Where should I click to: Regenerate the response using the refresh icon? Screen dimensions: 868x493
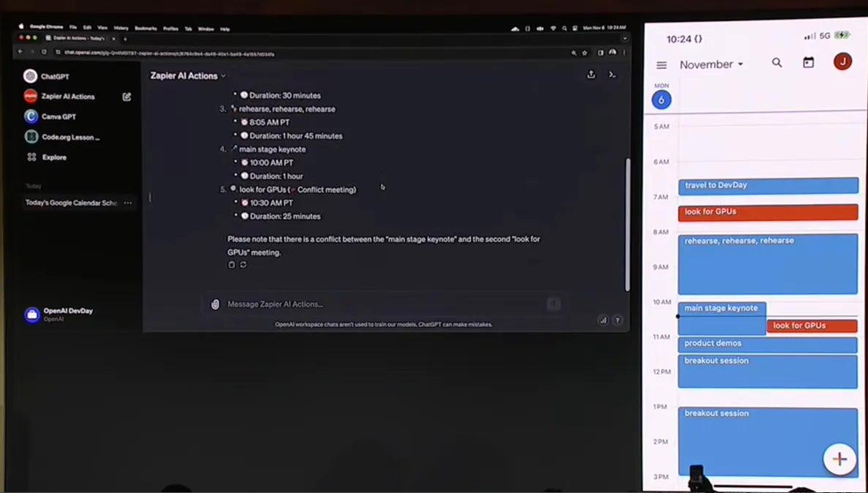[x=244, y=265]
